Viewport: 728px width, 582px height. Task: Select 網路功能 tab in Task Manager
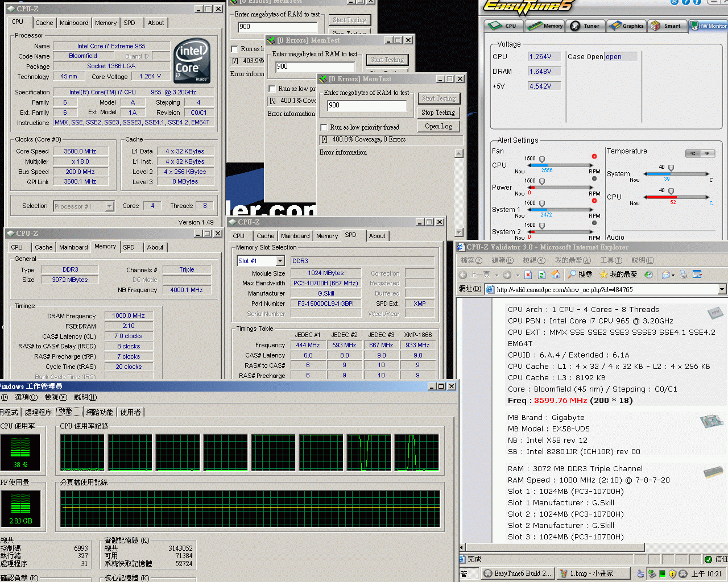coord(100,412)
